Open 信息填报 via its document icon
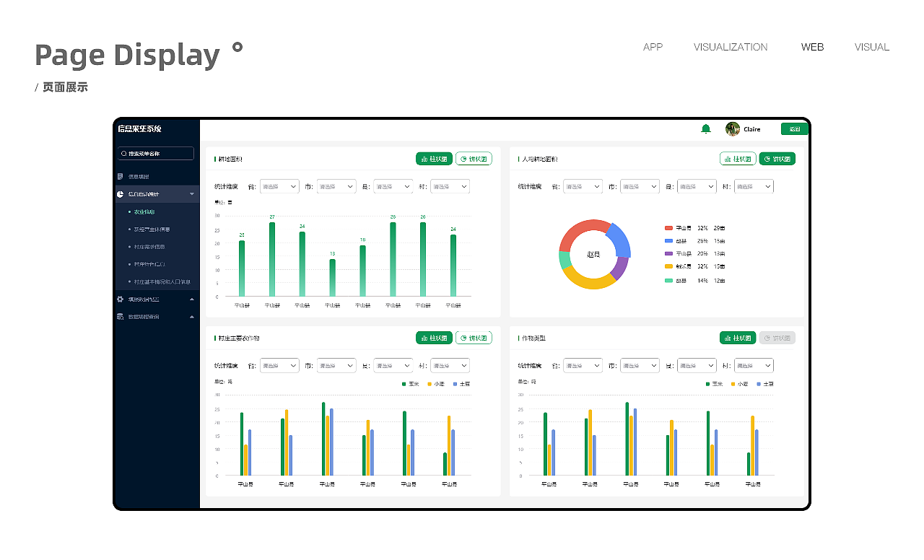924x560 pixels. click(x=120, y=176)
